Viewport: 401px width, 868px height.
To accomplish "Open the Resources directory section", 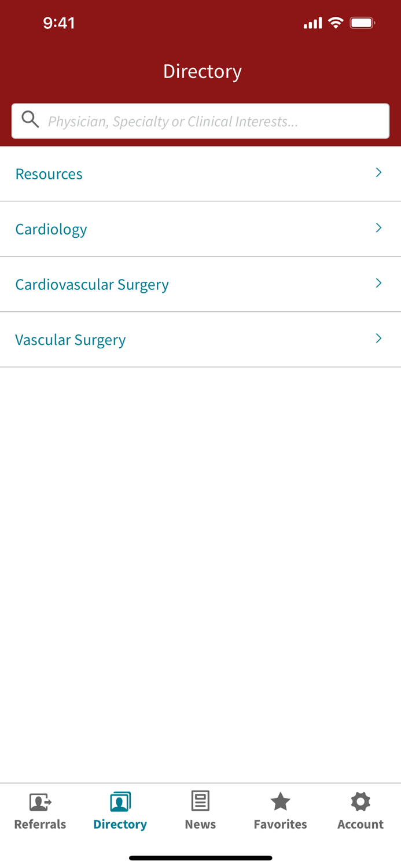I will pos(49,174).
